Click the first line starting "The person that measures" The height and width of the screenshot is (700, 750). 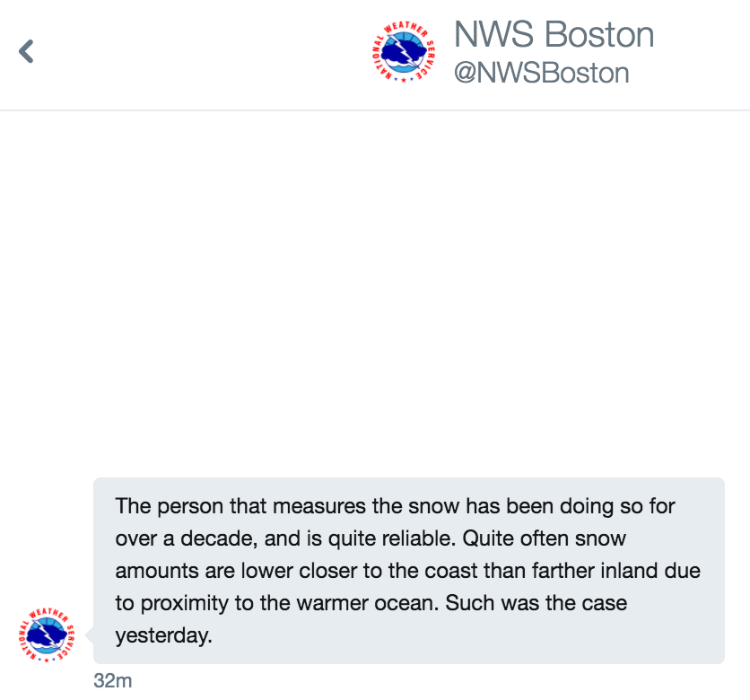click(395, 506)
